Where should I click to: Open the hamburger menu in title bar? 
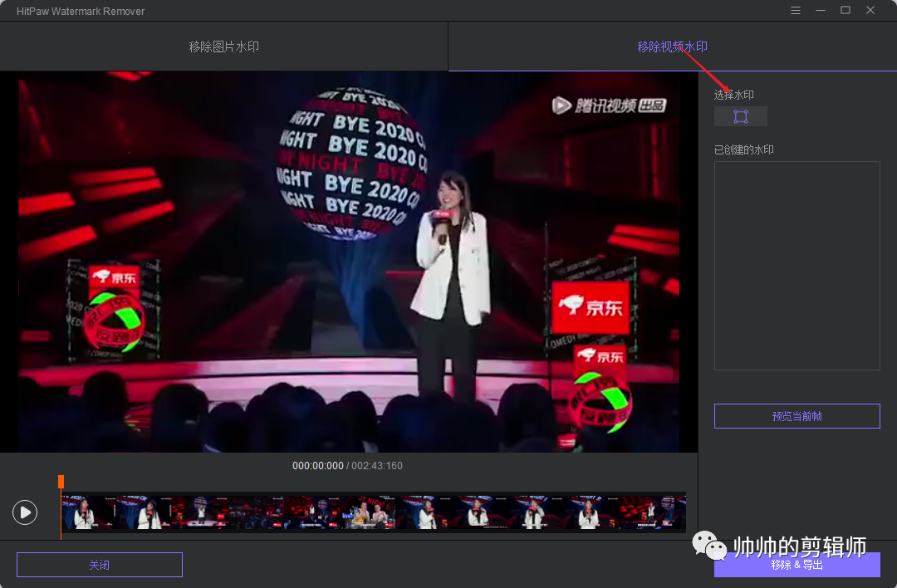click(795, 10)
